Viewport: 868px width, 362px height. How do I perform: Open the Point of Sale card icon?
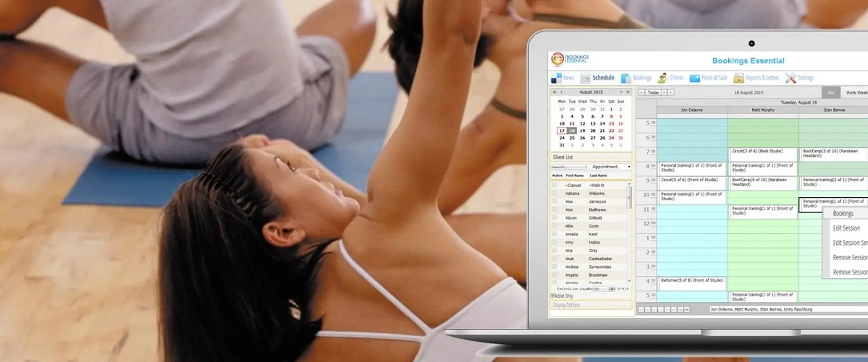coord(695,79)
